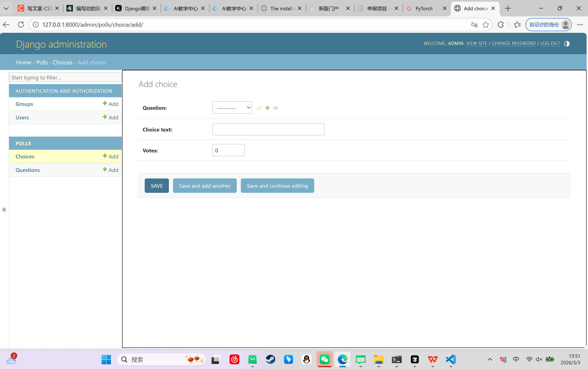The width and height of the screenshot is (588, 369).
Task: Click the green plus icon beside Question
Action: point(267,108)
